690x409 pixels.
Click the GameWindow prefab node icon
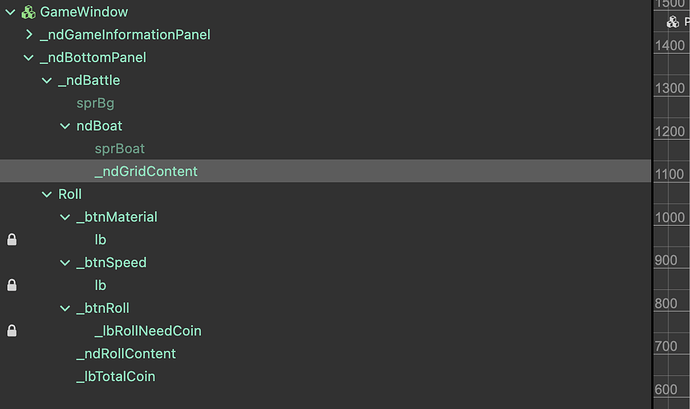(x=27, y=12)
